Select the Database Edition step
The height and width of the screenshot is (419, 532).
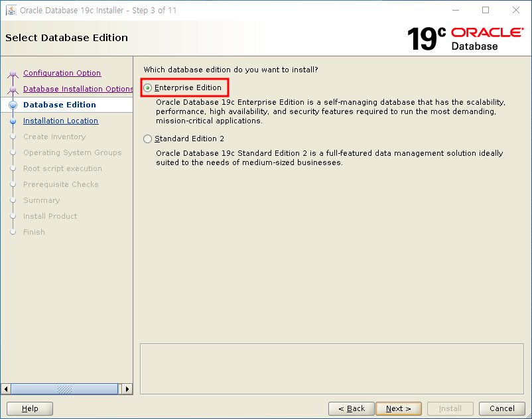click(x=60, y=105)
